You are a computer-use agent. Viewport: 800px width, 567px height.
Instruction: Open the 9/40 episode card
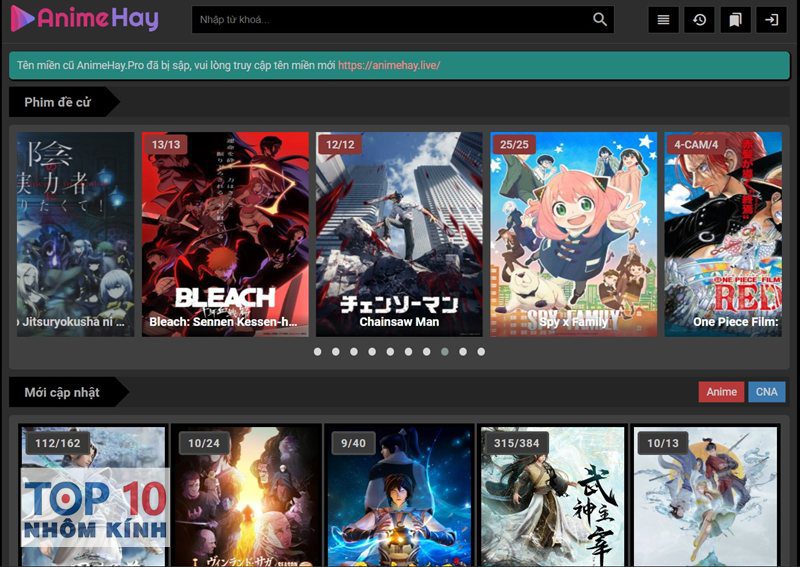[x=399, y=496]
